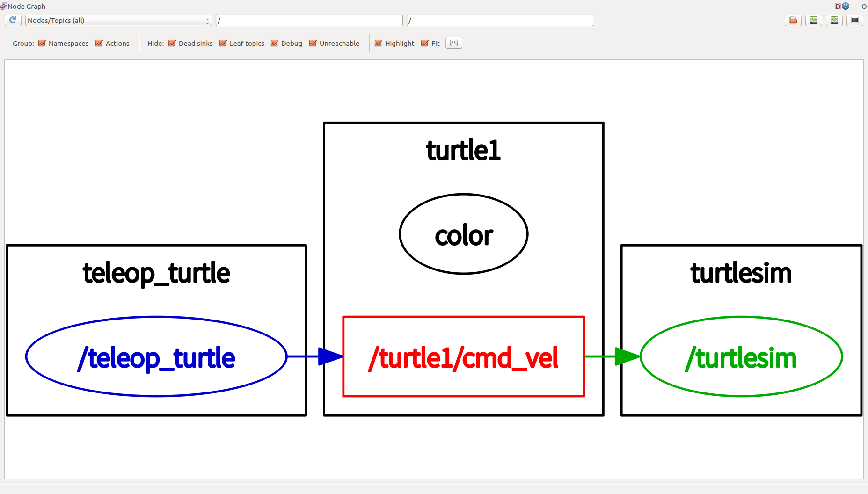Viewport: 868px width, 494px height.
Task: Toggle the Dead sinks hide checkbox
Action: tap(172, 43)
